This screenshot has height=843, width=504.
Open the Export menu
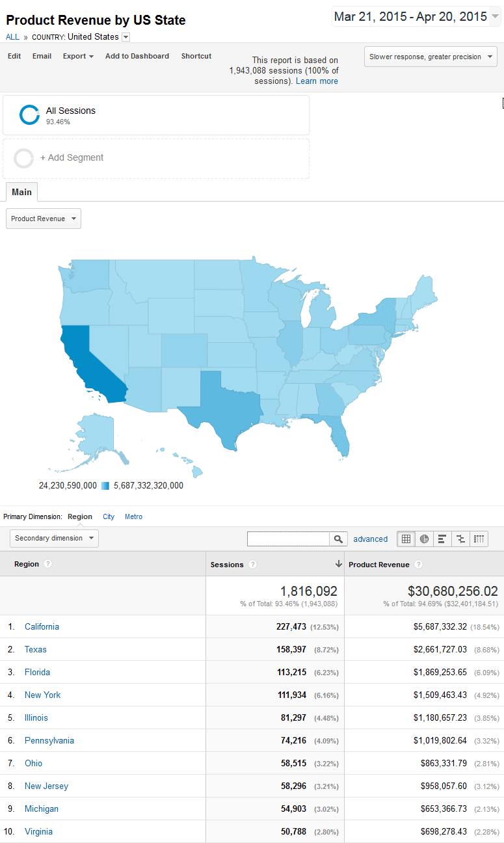[78, 56]
